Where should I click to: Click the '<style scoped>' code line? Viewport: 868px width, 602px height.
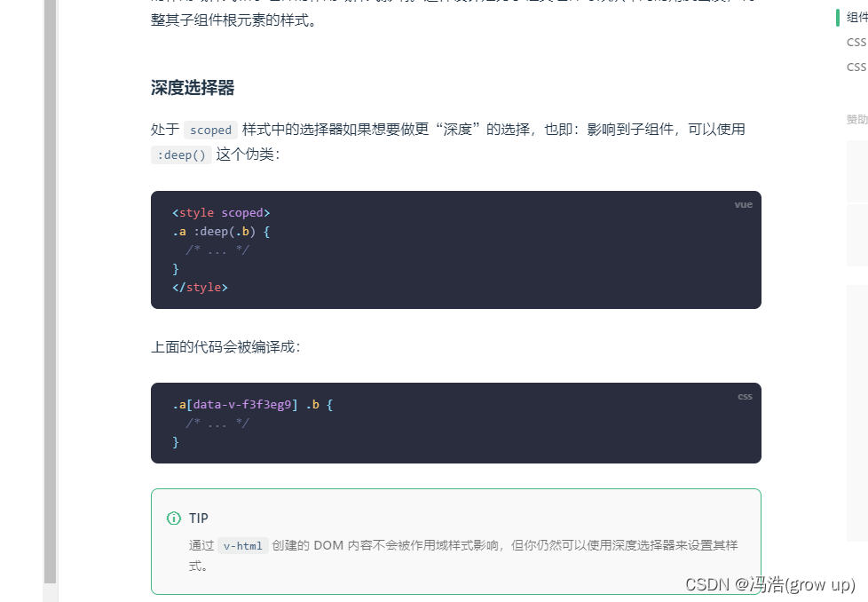(x=221, y=213)
